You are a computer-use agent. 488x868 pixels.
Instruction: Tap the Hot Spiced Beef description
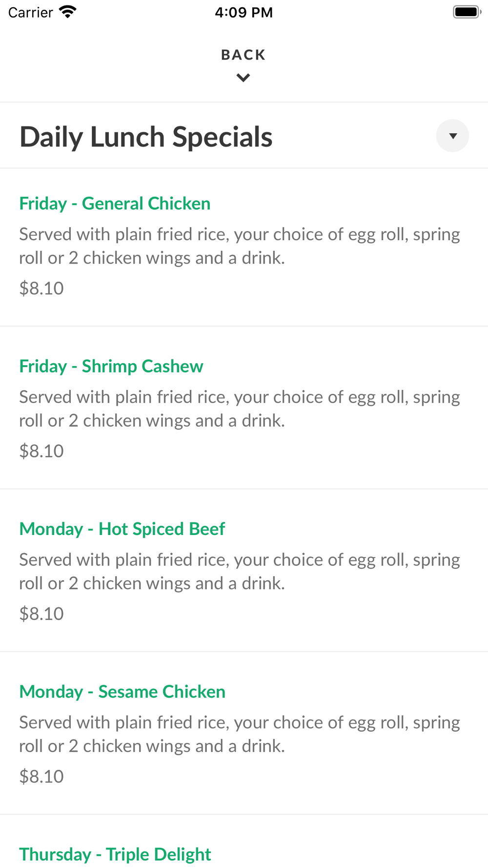239,571
